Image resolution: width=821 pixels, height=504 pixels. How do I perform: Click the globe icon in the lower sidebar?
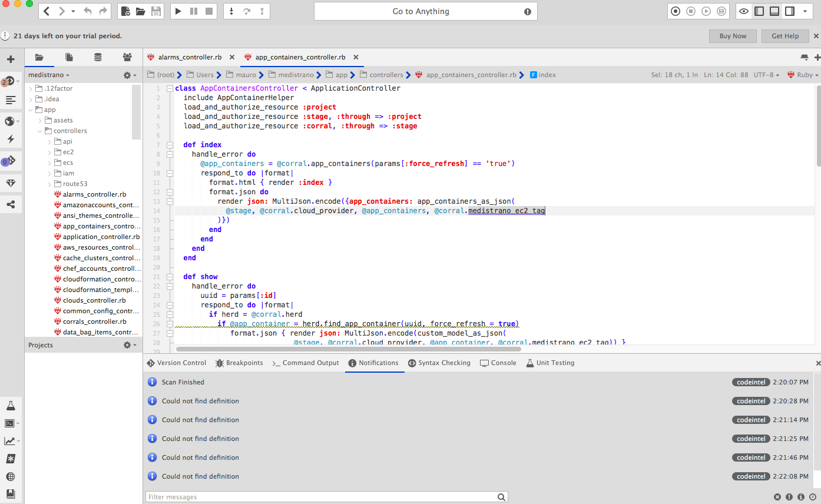point(11,477)
